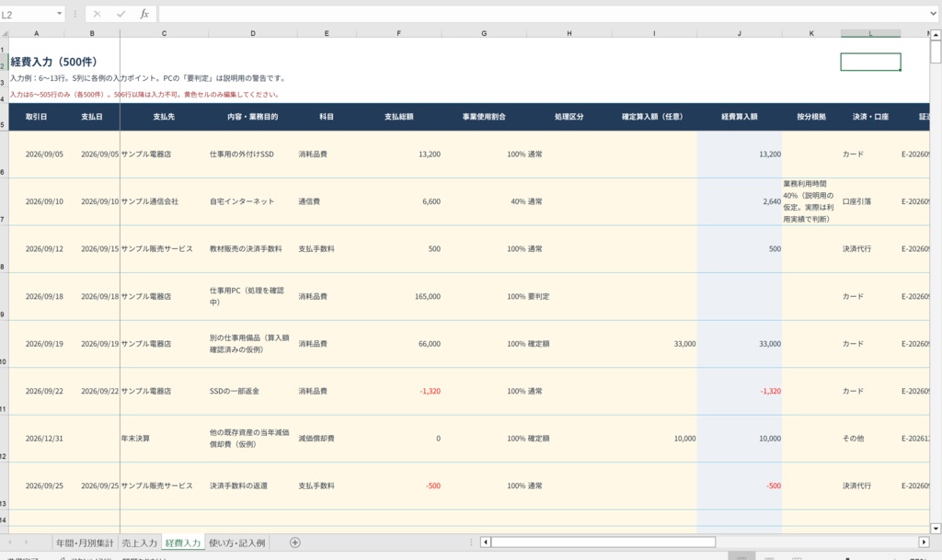Viewport: 942px width, 560px height.
Task: Click the vertical scrollbar down arrow
Action: [x=936, y=529]
